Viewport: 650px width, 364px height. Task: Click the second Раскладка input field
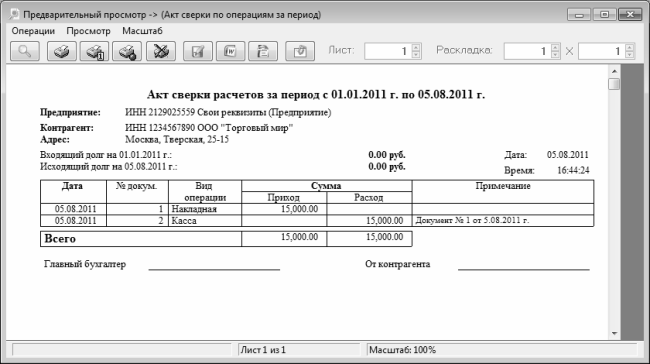(x=602, y=51)
